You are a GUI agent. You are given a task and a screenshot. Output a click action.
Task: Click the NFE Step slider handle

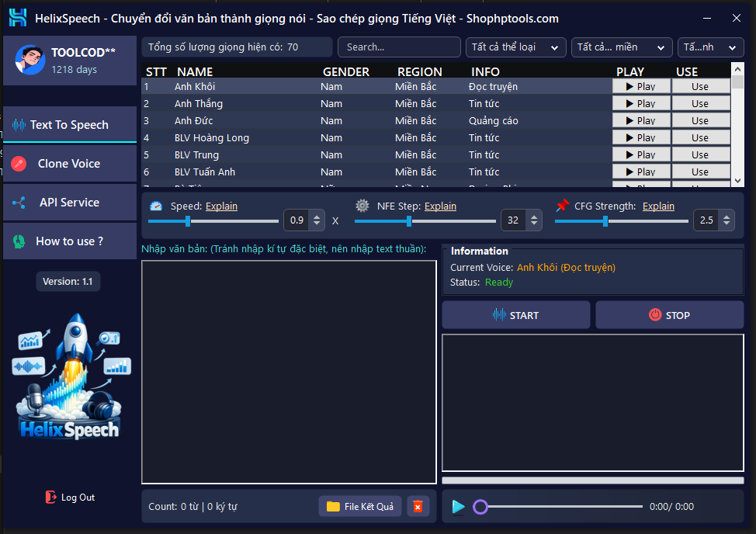[409, 221]
